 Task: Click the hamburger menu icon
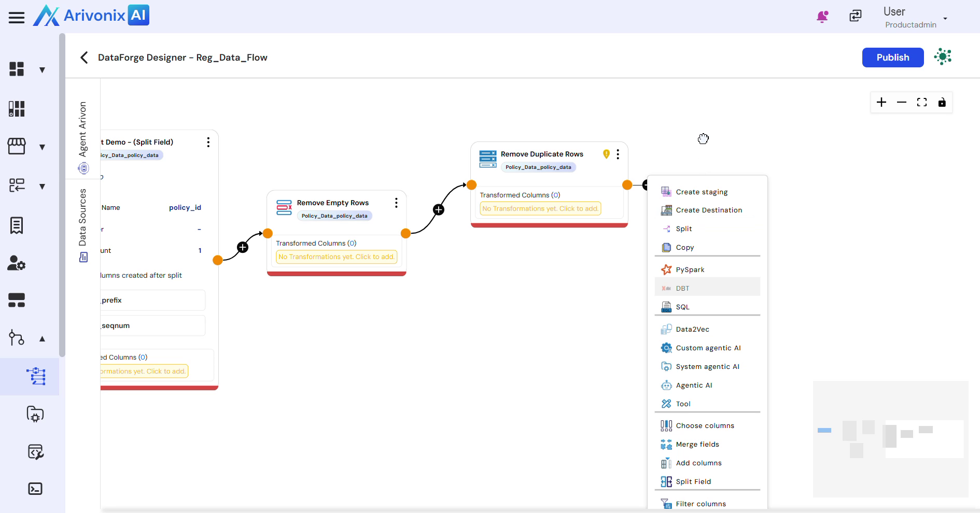click(17, 18)
